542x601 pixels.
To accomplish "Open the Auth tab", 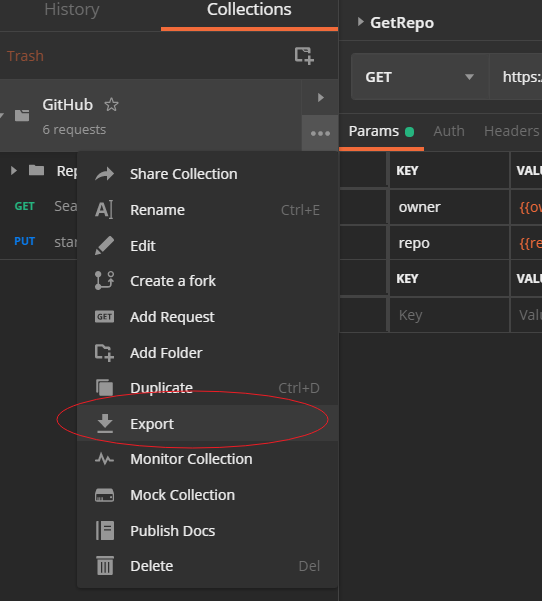I will click(449, 131).
